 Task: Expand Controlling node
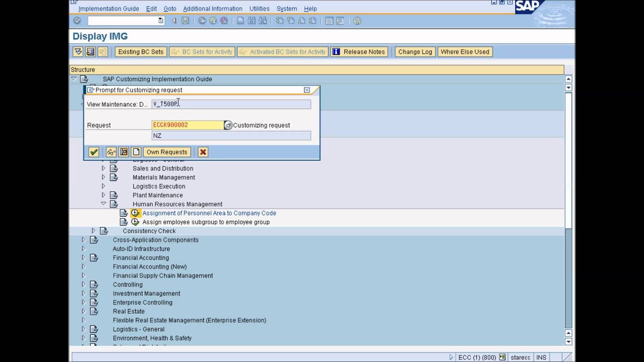[84, 285]
